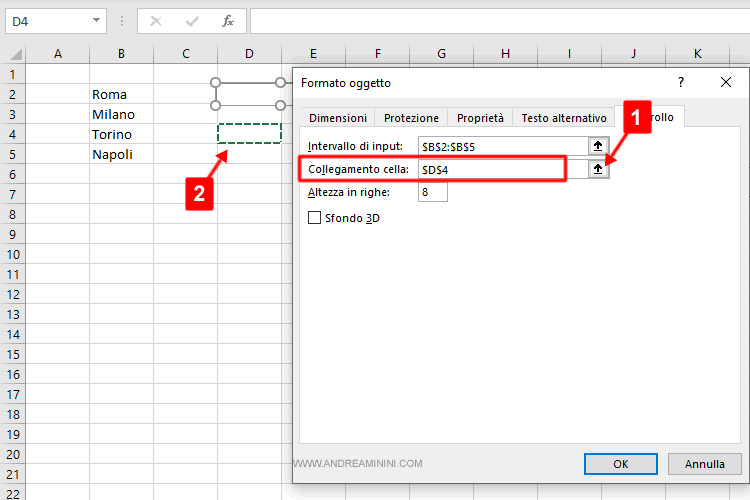Viewport: 750px width, 500px height.
Task: Select column G header
Action: (441, 54)
